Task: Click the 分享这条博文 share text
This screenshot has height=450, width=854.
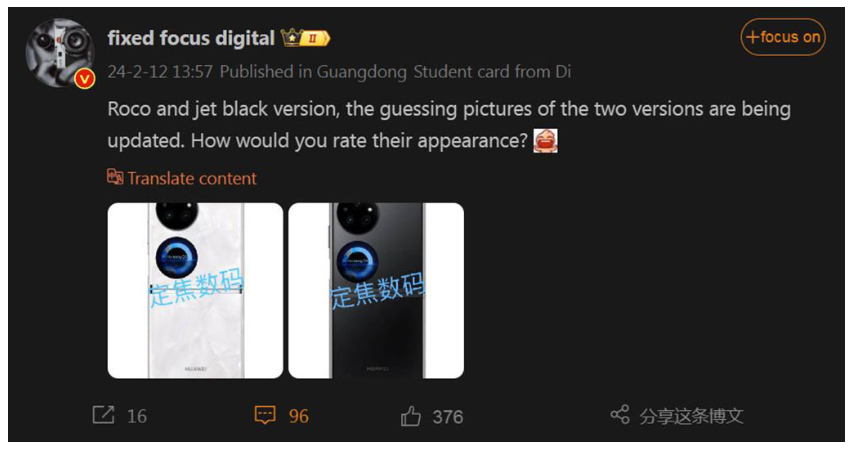Action: tap(691, 416)
